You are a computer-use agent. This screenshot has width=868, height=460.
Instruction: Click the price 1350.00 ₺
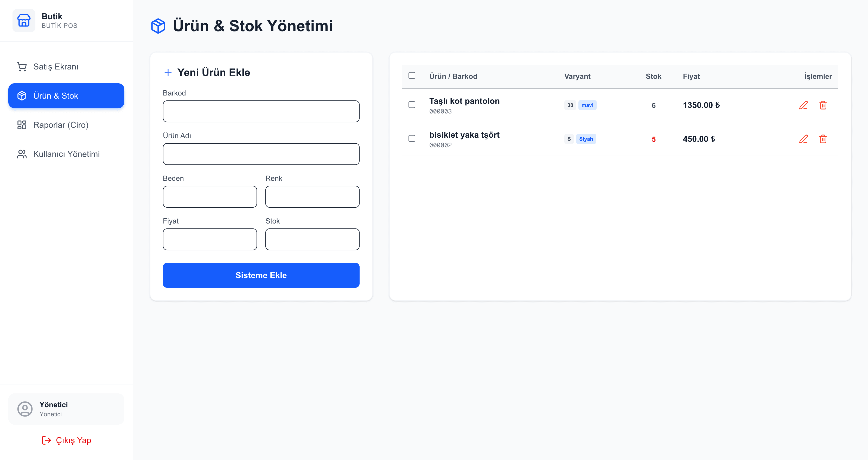[701, 105]
